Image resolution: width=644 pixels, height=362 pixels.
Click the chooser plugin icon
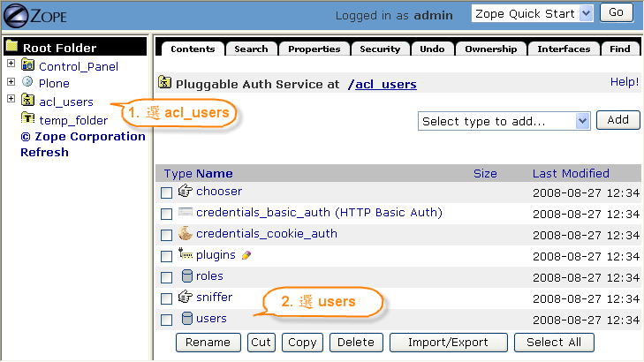[186, 191]
